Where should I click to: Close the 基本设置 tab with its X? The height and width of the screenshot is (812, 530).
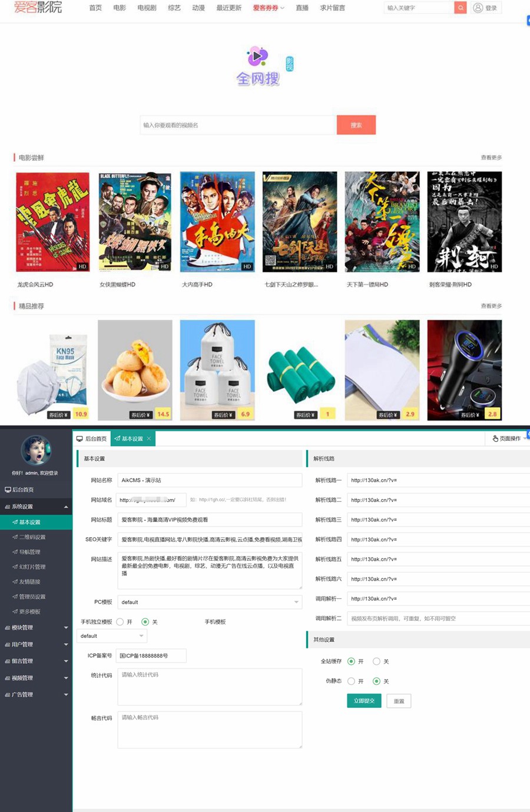(x=149, y=438)
